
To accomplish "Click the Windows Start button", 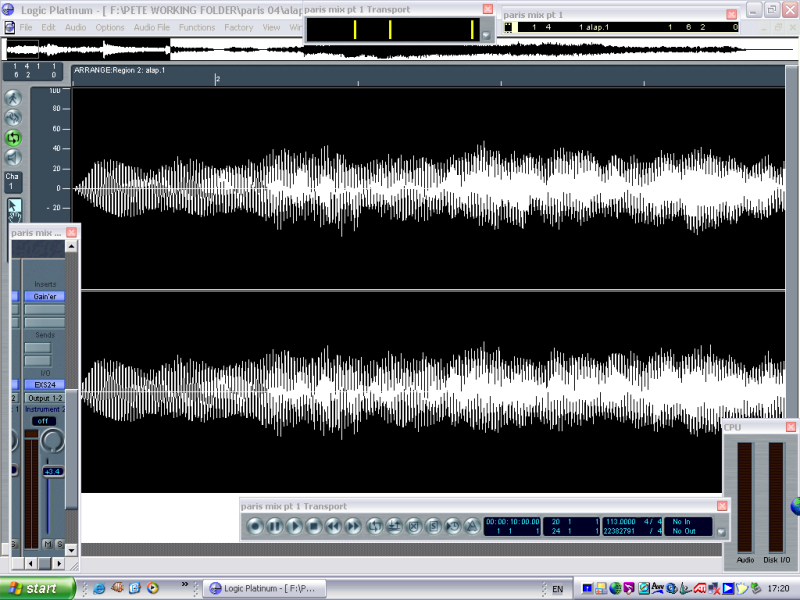I will [x=37, y=589].
